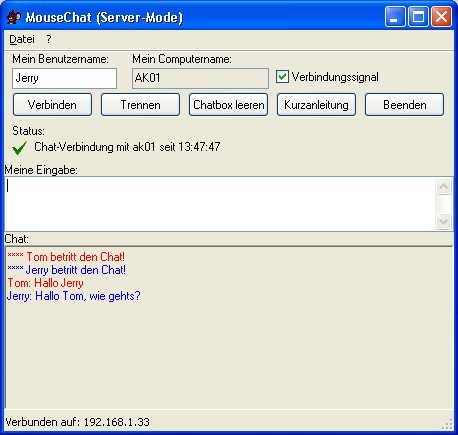This screenshot has width=458, height=435.
Task: Click the message 'Jerry: Hallo Tom, wie gehts?'
Action: [x=74, y=296]
